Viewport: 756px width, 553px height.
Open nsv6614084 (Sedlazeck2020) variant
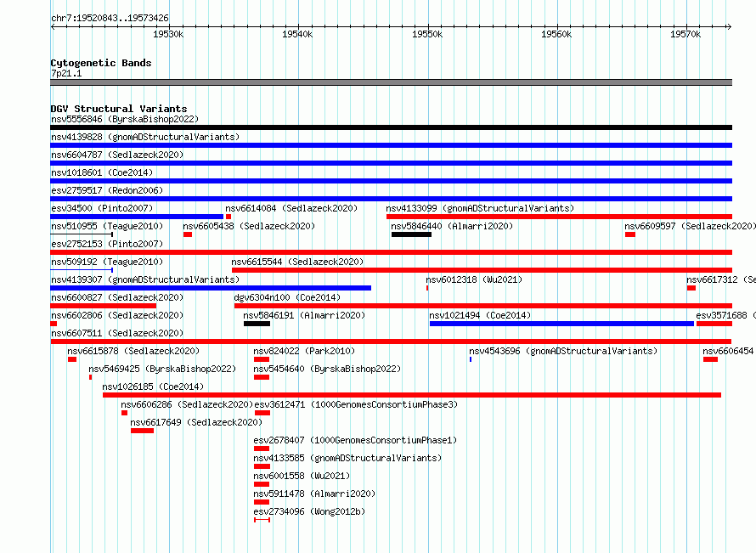click(291, 208)
